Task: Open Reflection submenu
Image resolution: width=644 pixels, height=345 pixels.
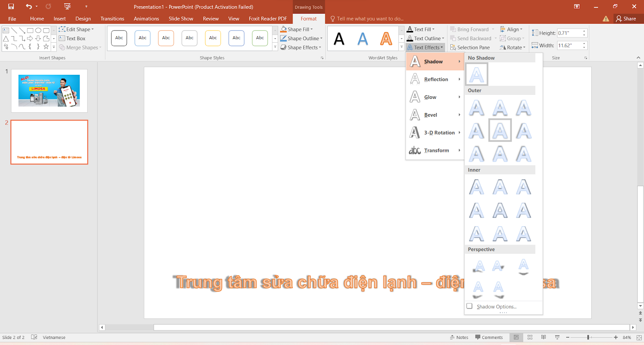Action: 435,79
